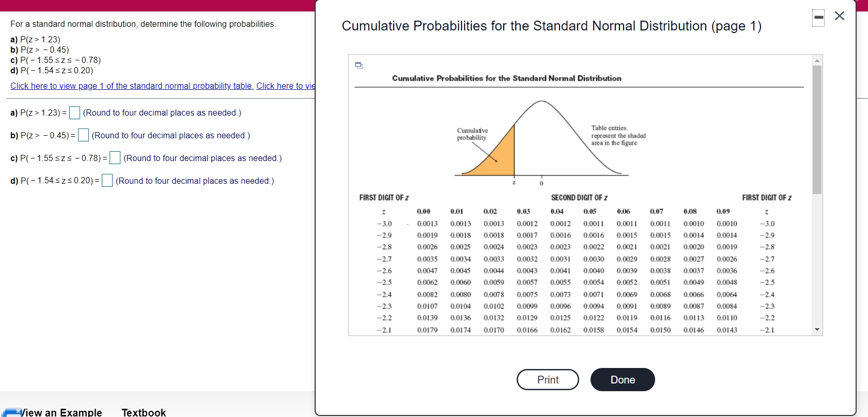This screenshot has height=417, width=868.
Task: Click value 0.0119 in row −2.2, column 0.06
Action: click(x=627, y=318)
